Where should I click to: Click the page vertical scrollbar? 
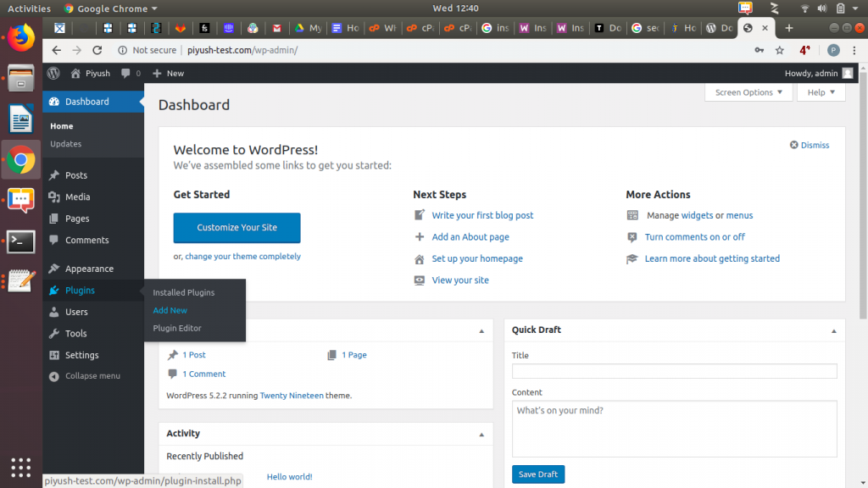click(863, 195)
